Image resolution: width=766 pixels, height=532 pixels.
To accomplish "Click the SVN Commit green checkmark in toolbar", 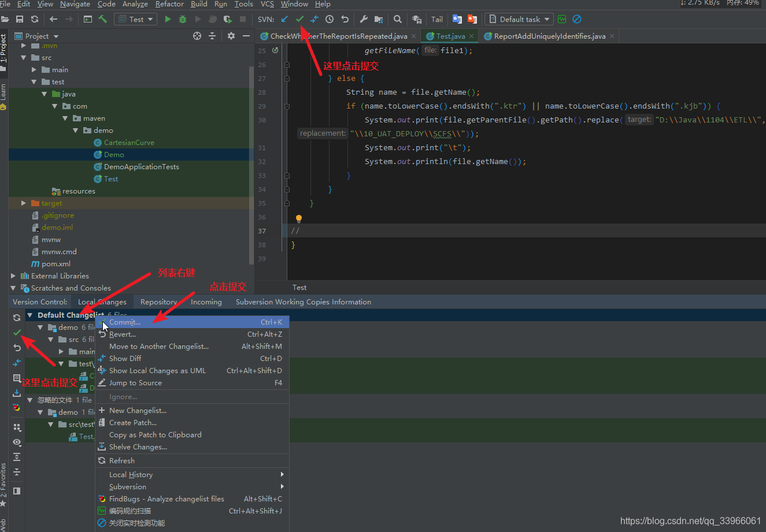I will tap(299, 19).
